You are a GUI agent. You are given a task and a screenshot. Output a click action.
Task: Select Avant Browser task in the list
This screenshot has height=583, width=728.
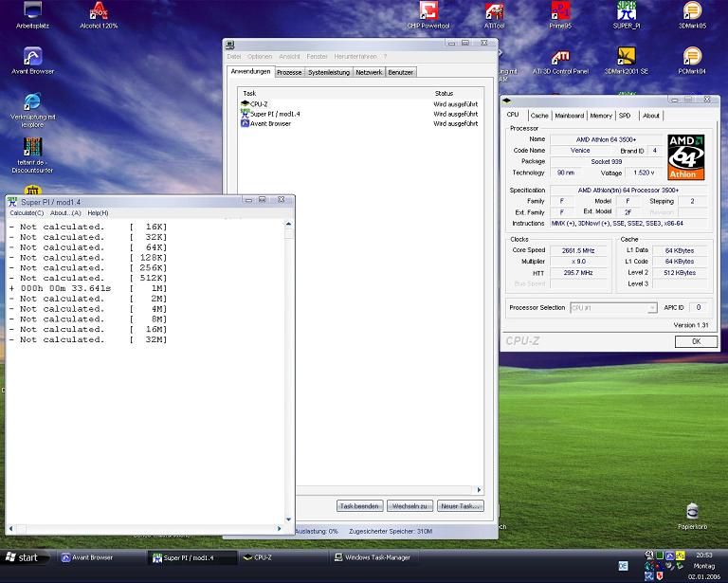tap(360, 123)
